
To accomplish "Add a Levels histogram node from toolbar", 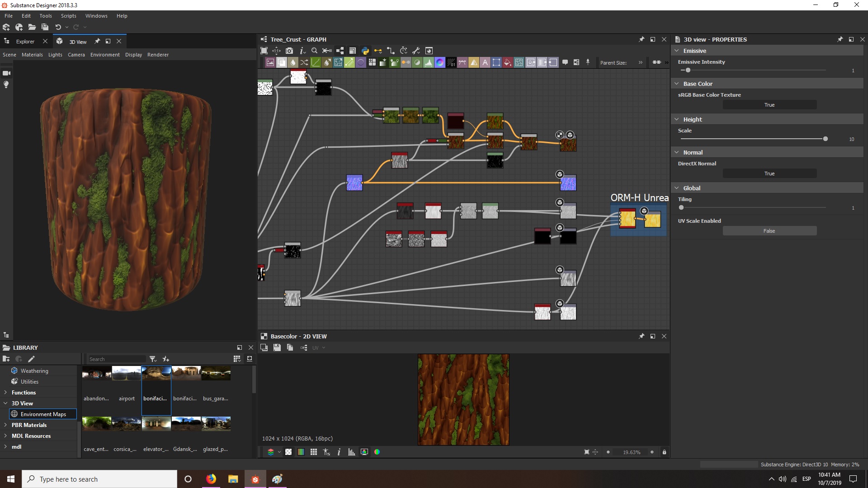I will [429, 62].
